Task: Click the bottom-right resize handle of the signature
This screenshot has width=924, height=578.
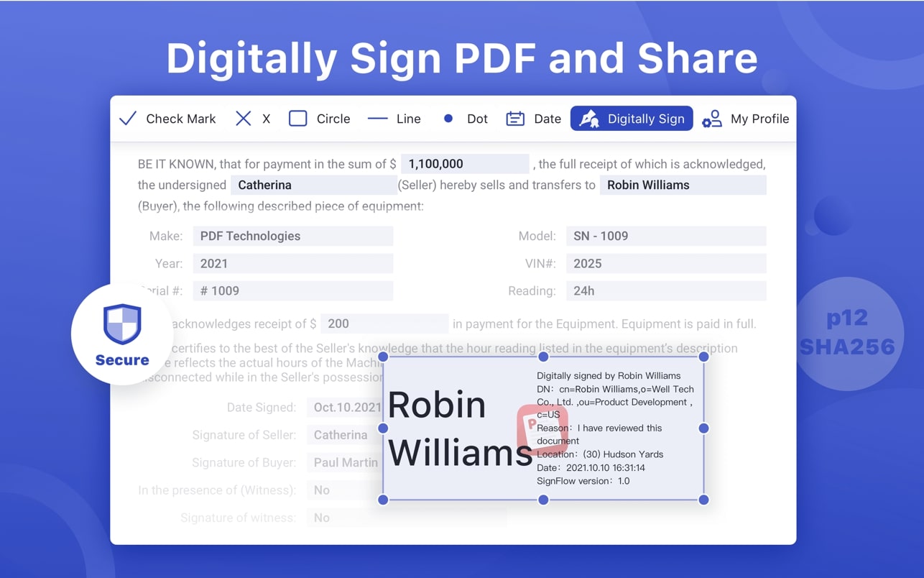Action: tap(703, 500)
